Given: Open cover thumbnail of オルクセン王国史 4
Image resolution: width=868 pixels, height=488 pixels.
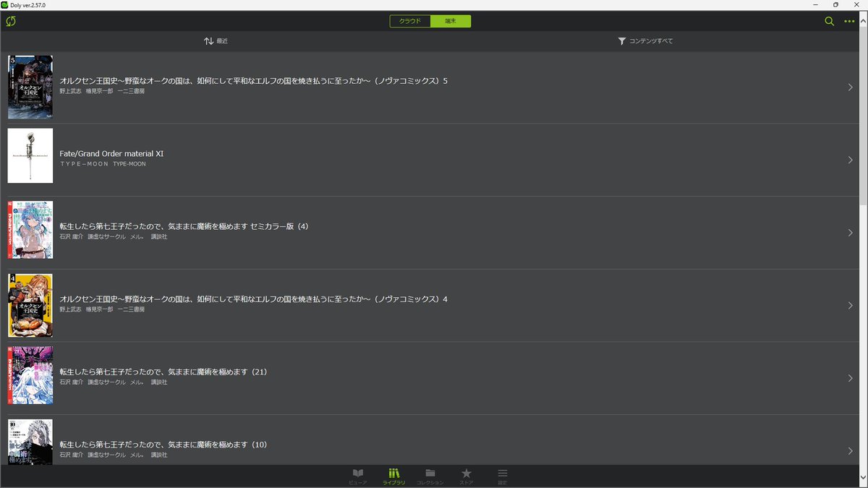Looking at the screenshot, I should [30, 305].
